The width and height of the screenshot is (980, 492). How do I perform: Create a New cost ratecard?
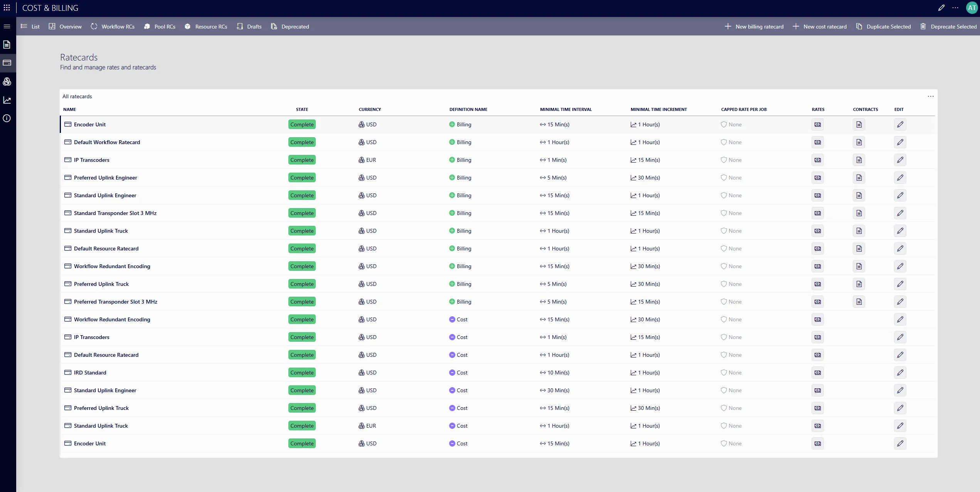pos(820,27)
